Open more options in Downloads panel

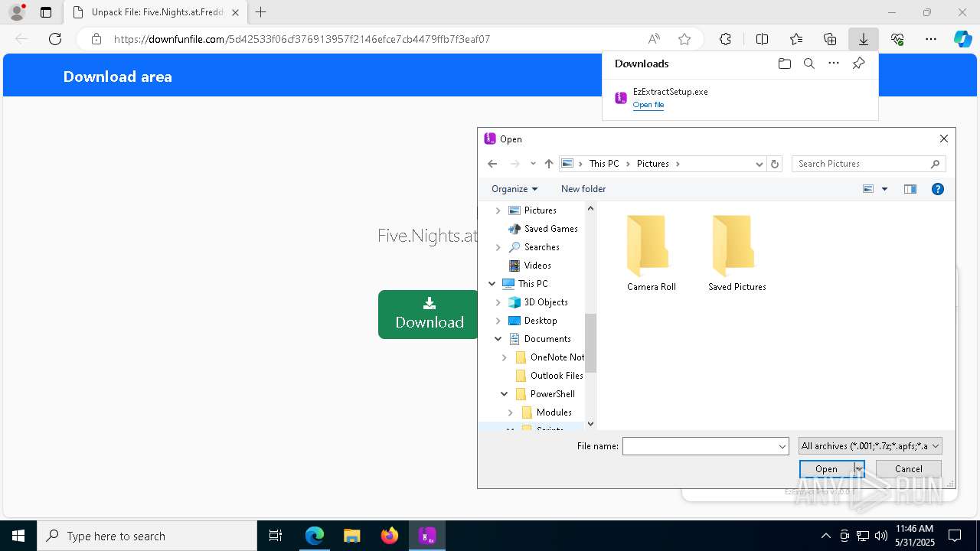834,64
